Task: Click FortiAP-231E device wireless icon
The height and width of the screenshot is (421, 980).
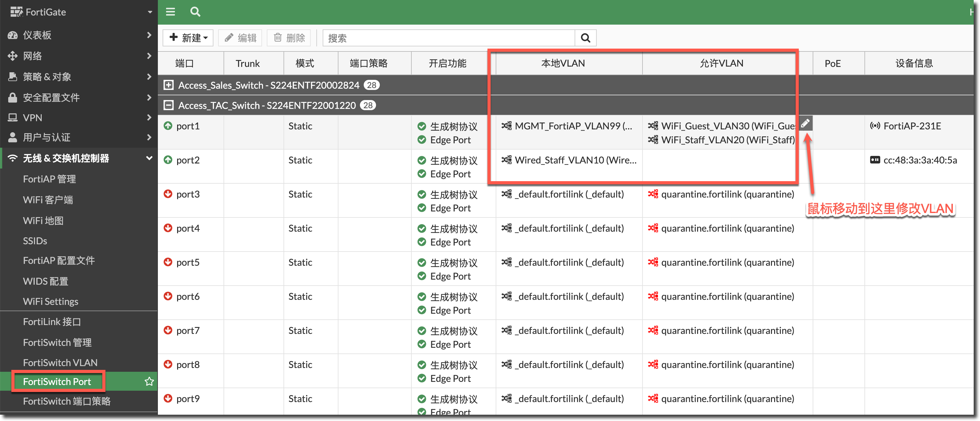Action: click(x=875, y=126)
